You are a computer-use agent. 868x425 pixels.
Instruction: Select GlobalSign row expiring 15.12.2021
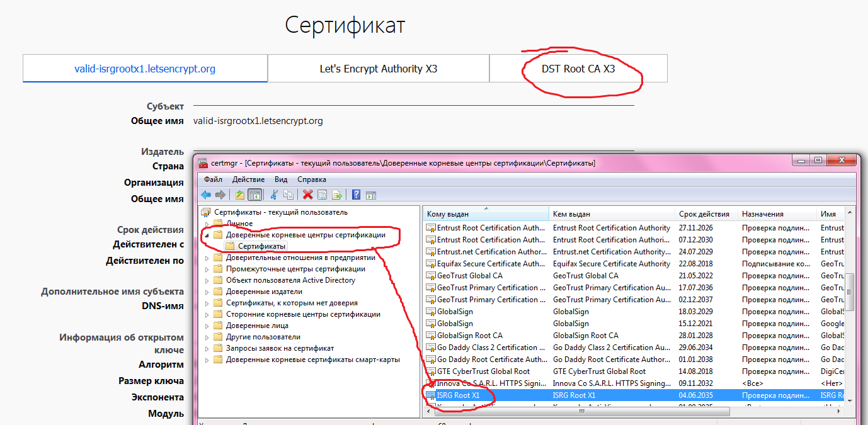click(634, 324)
